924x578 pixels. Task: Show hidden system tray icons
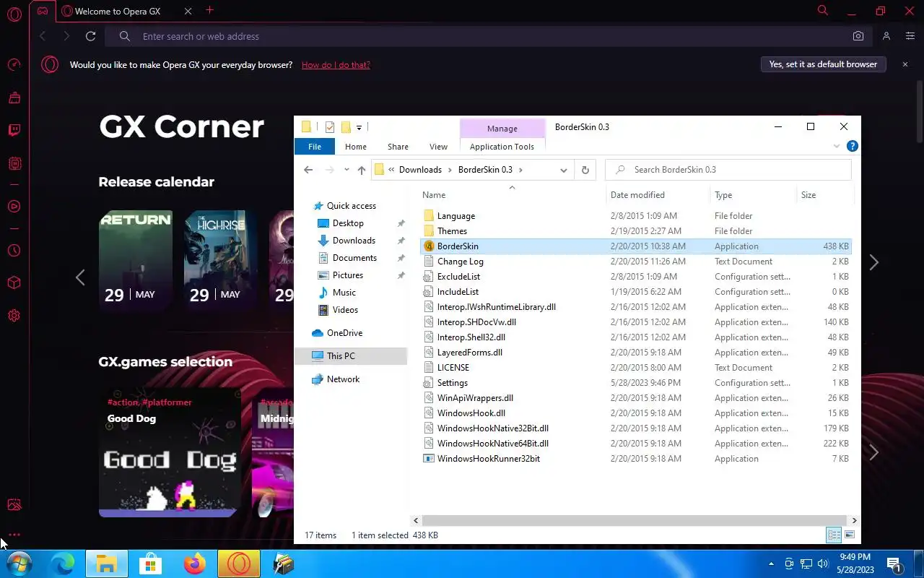point(771,564)
